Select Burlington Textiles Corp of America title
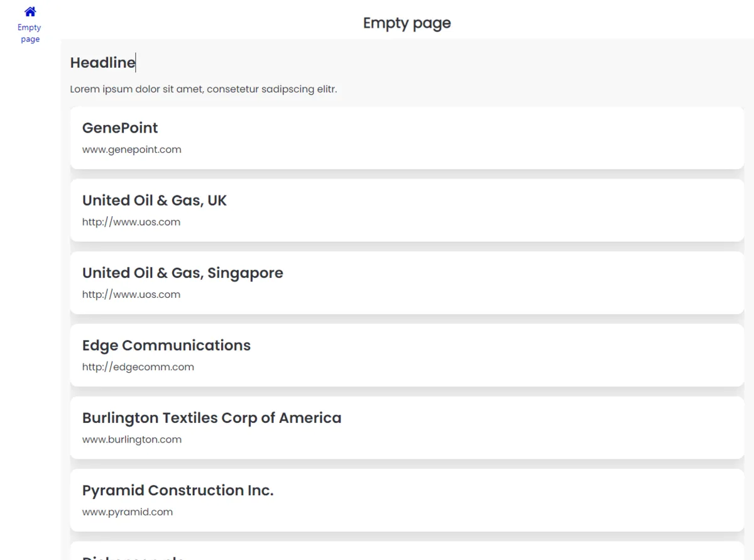The width and height of the screenshot is (754, 560). [212, 418]
